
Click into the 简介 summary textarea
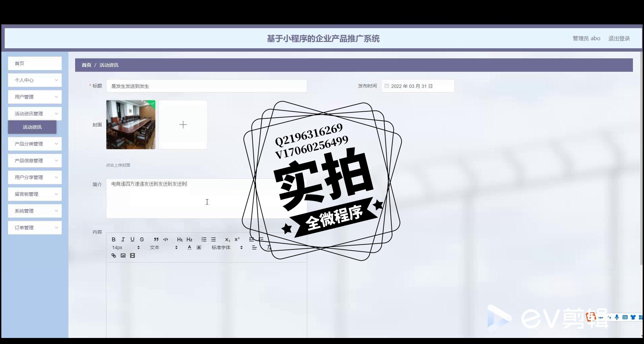[207, 198]
